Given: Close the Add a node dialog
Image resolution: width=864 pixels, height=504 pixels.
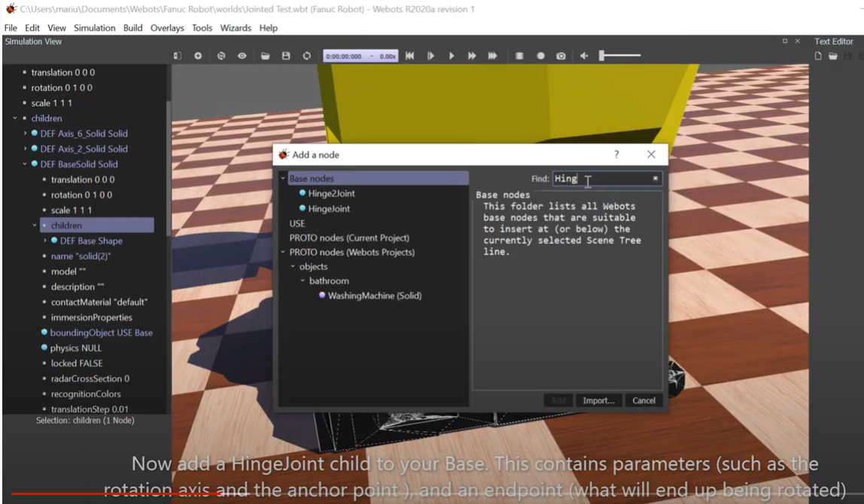Looking at the screenshot, I should [651, 155].
